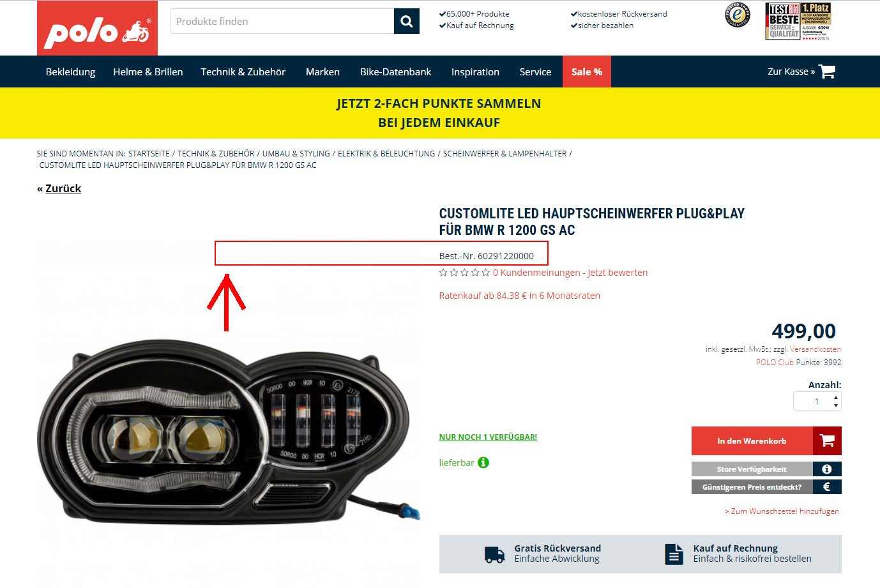Click the search magnifier button
880x588 pixels.
407,21
